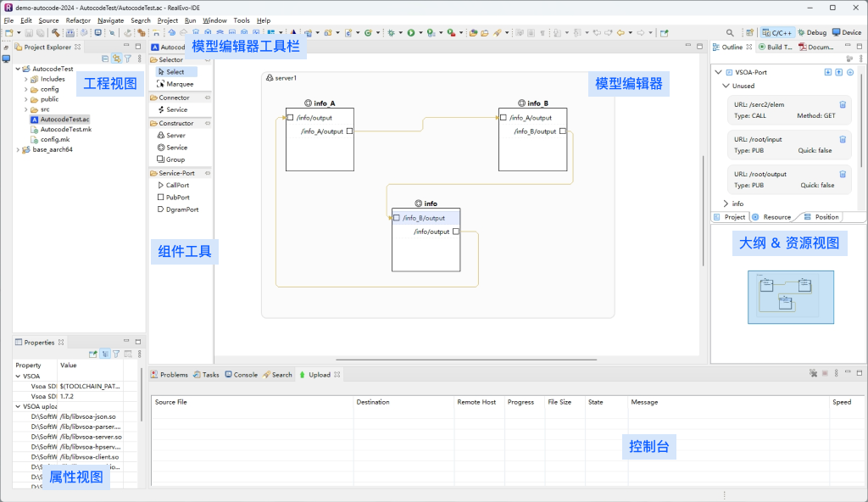This screenshot has width=868, height=502.
Task: Open the Project menu
Action: pyautogui.click(x=168, y=20)
